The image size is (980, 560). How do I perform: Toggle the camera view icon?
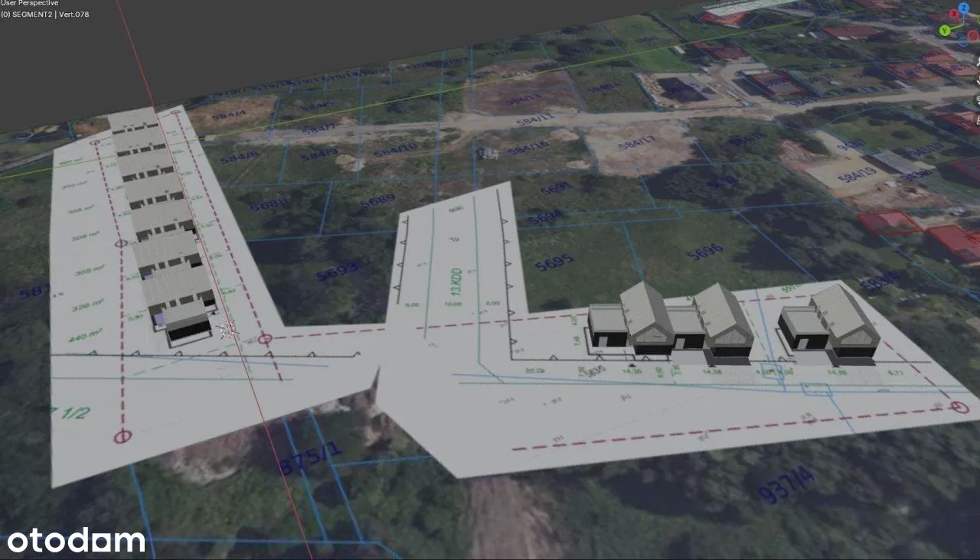[977, 99]
